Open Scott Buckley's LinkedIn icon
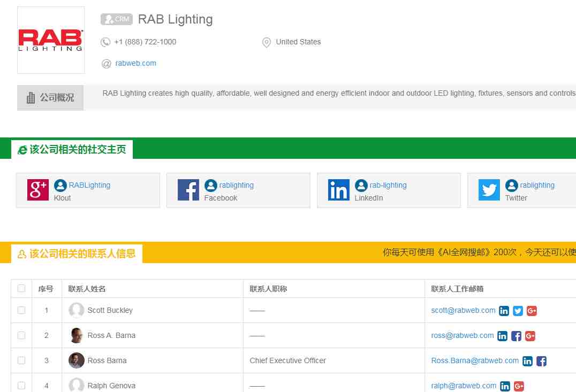The height and width of the screenshot is (392, 576). coord(504,311)
